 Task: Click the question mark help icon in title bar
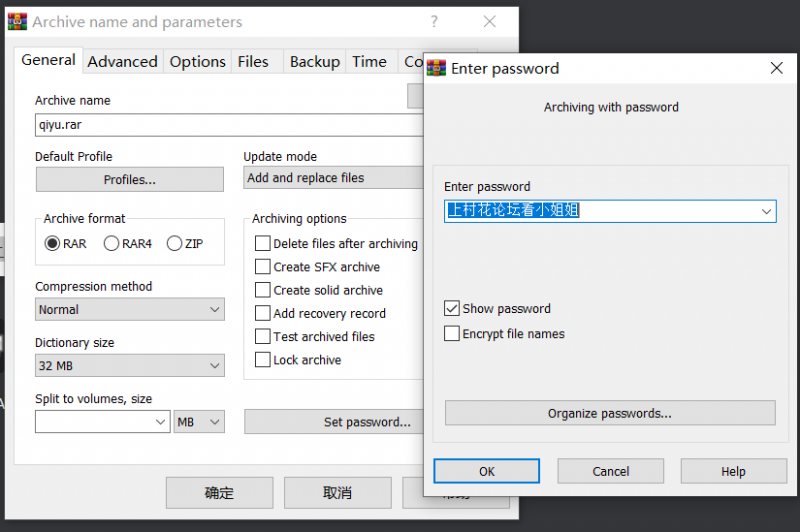click(434, 21)
